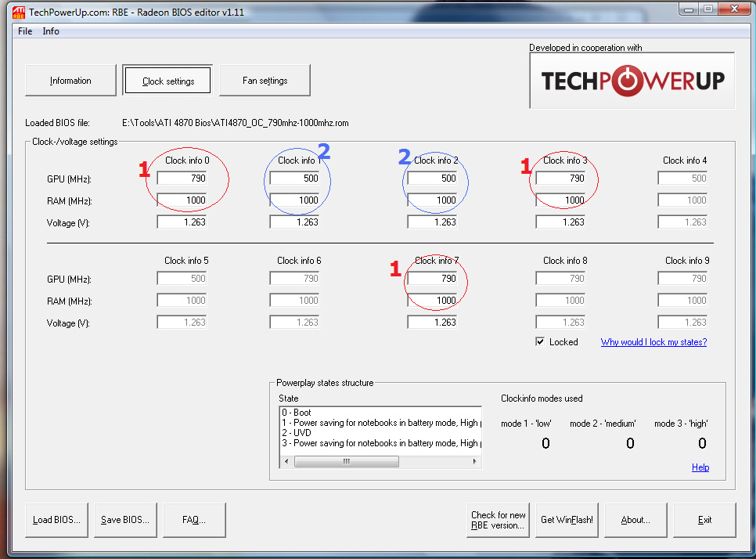Select '2 - UVD' state row
This screenshot has width=756, height=559.
click(x=381, y=433)
